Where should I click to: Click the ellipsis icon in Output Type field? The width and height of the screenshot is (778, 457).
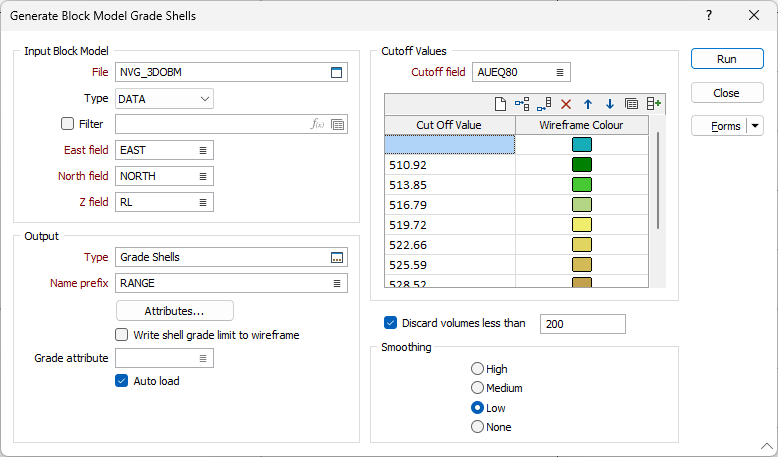click(x=337, y=257)
